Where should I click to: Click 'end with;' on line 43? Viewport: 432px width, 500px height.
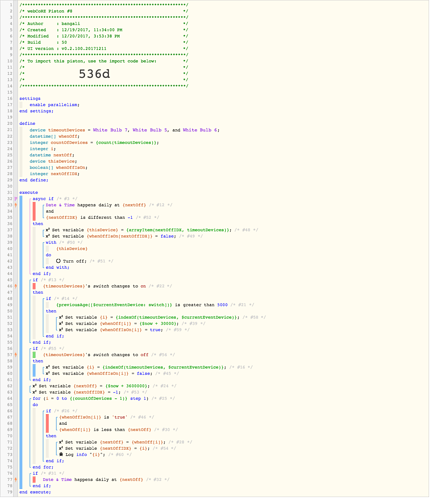pyautogui.click(x=58, y=268)
